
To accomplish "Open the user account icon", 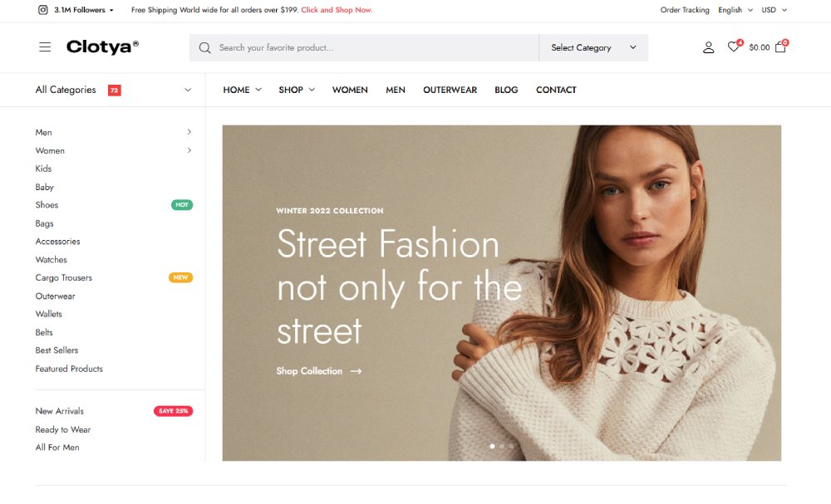I will pos(708,48).
